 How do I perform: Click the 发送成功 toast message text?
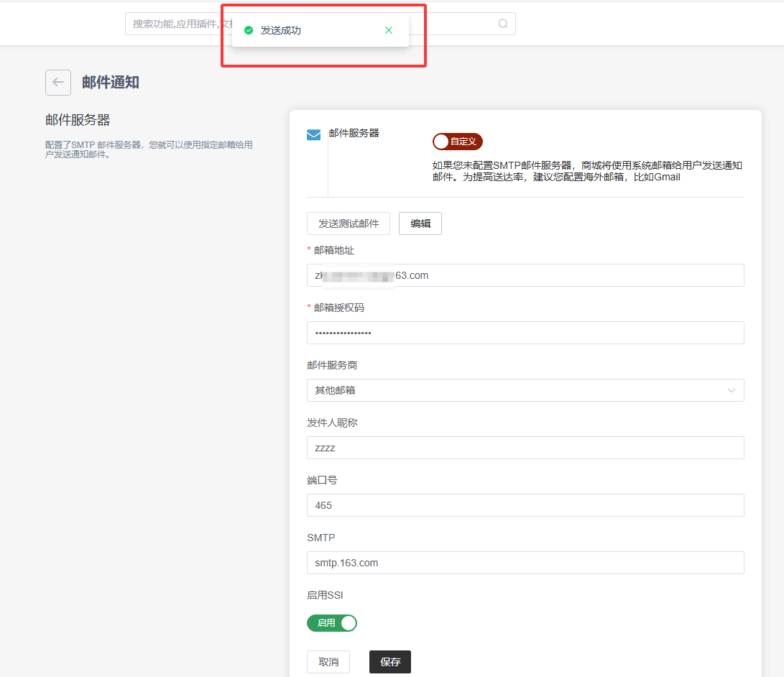pos(281,30)
